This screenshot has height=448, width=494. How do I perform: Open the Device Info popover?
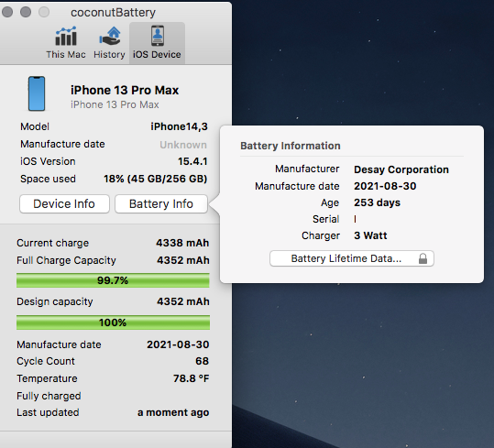pos(64,204)
